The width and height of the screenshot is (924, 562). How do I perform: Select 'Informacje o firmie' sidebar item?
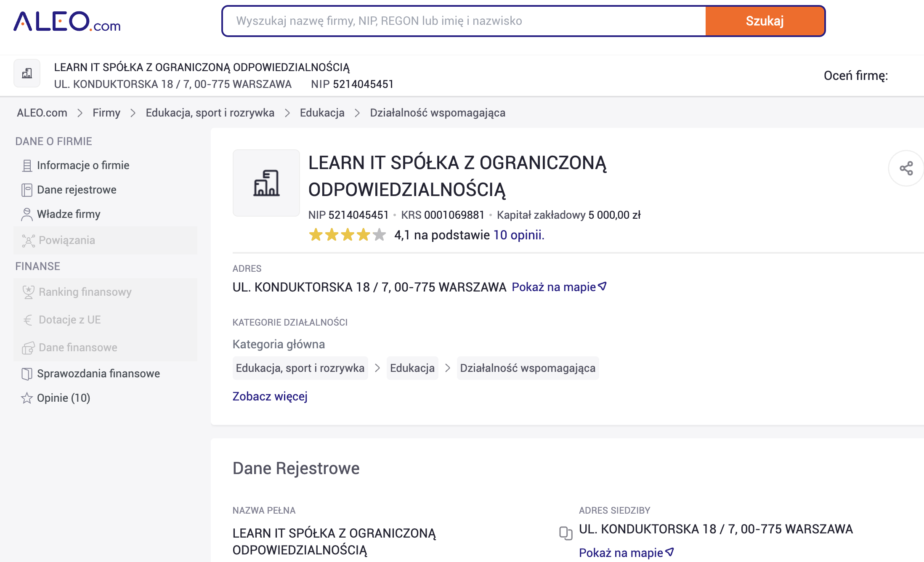[83, 165]
